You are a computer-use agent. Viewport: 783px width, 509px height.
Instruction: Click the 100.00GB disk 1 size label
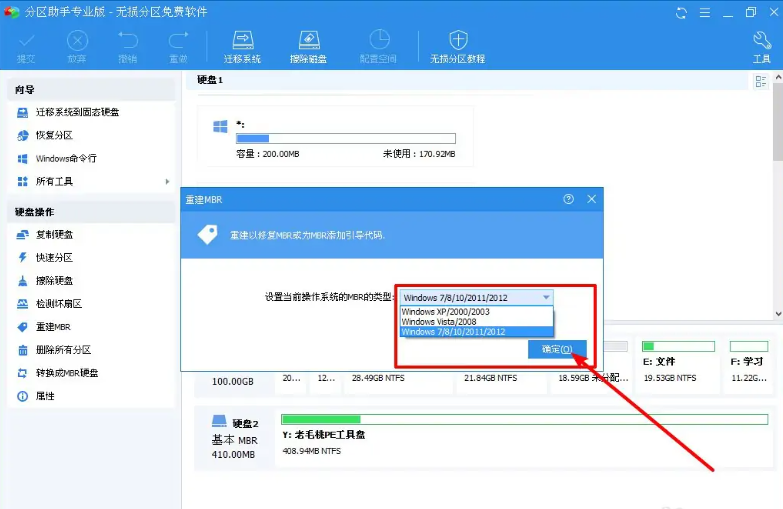[233, 382]
